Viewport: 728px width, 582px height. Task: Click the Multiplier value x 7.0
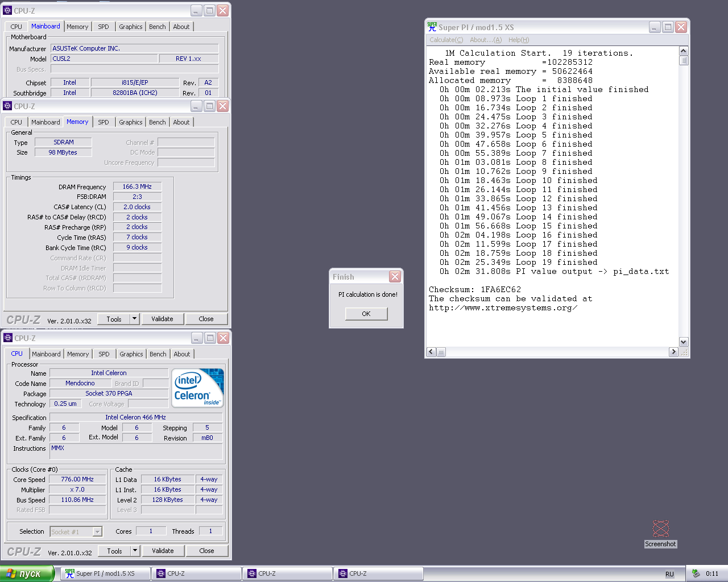(x=77, y=489)
